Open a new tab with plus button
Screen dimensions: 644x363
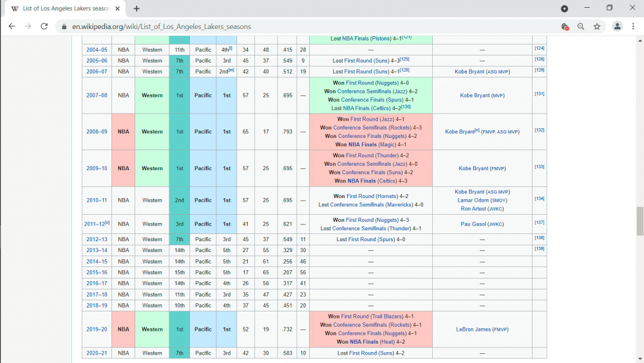tap(137, 8)
